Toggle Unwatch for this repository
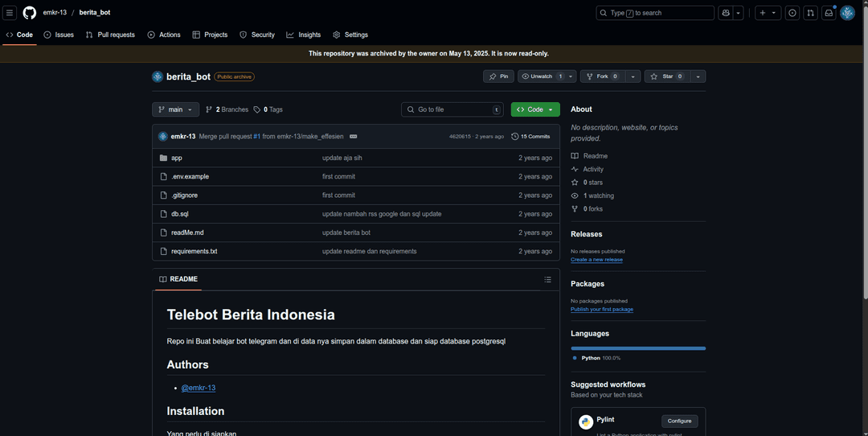Screen dimensions: 868x436 (x=542, y=76)
